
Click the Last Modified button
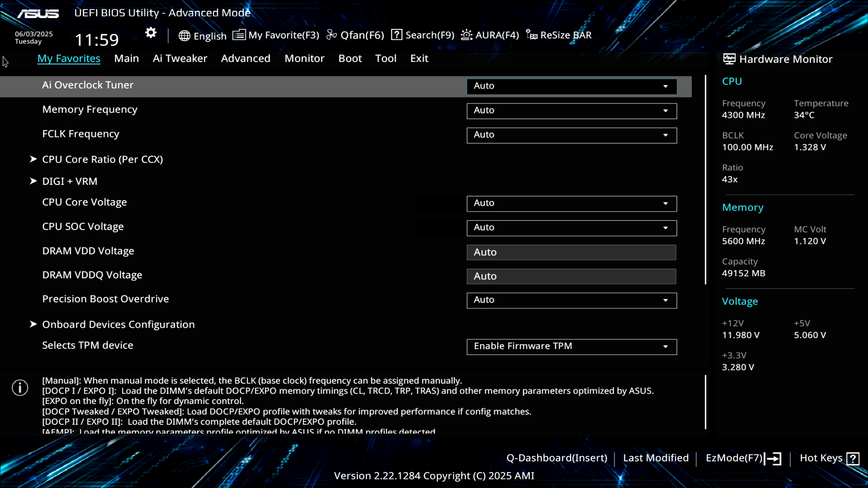pyautogui.click(x=656, y=458)
